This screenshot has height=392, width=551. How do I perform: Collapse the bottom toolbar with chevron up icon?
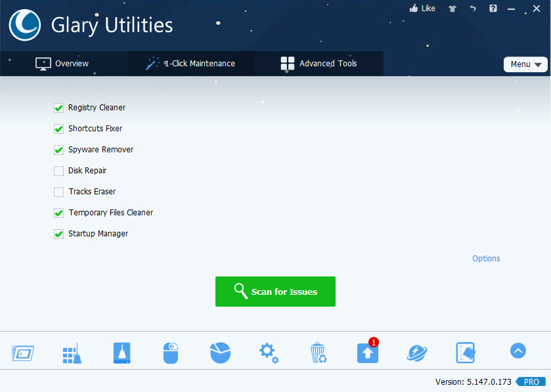click(x=518, y=351)
